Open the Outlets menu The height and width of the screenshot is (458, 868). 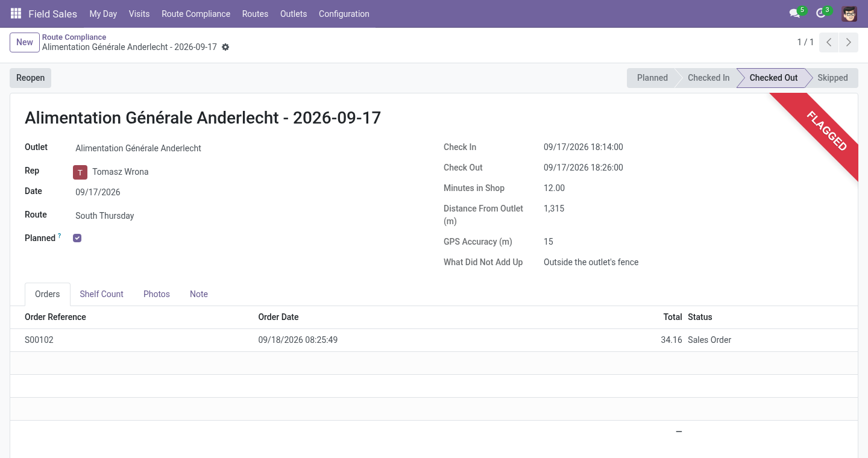[294, 13]
